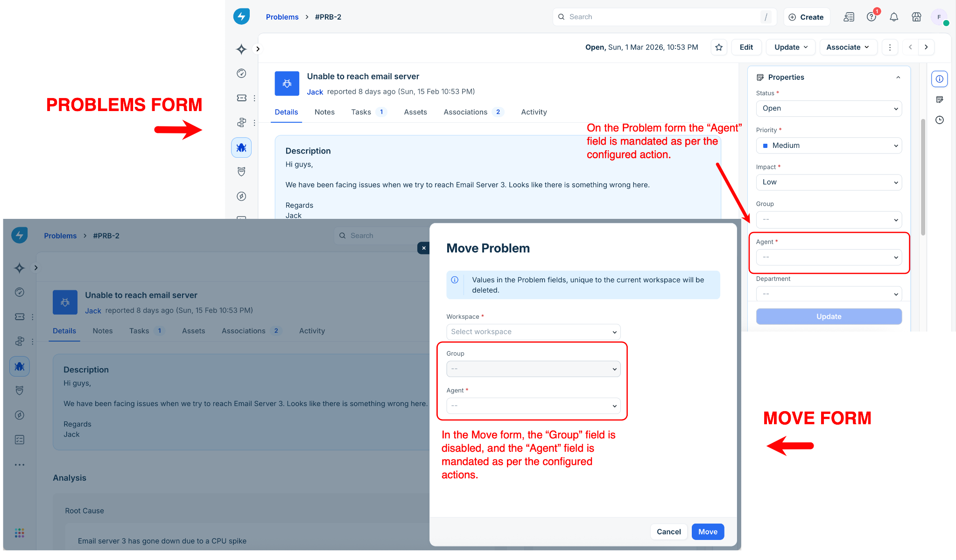Open the notifications bell
Screen dimensions: 956x560
point(893,17)
